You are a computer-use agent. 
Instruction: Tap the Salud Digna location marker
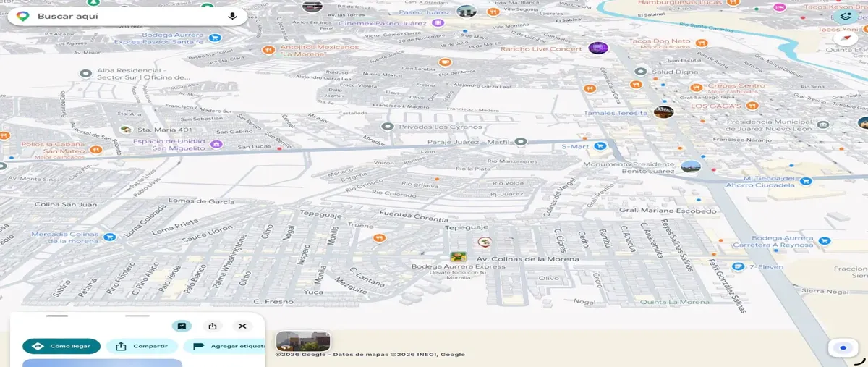(x=640, y=72)
